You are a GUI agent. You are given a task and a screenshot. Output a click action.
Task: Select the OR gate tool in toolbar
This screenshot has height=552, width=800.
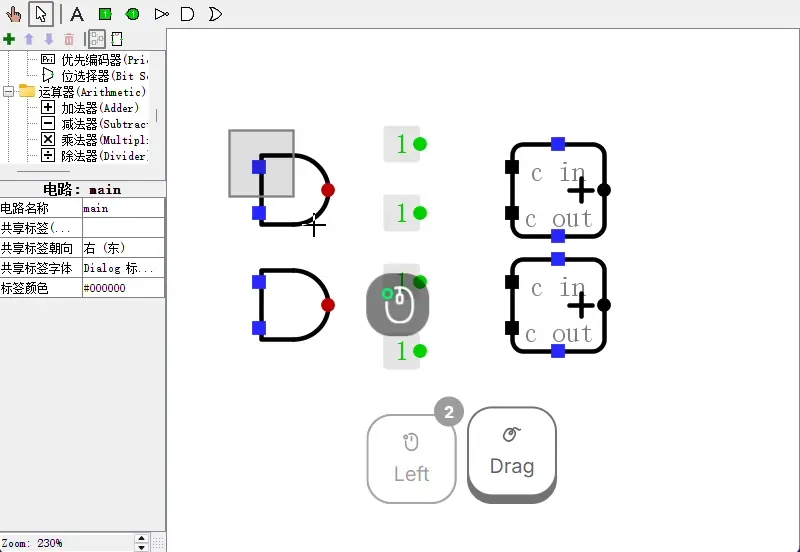point(215,14)
